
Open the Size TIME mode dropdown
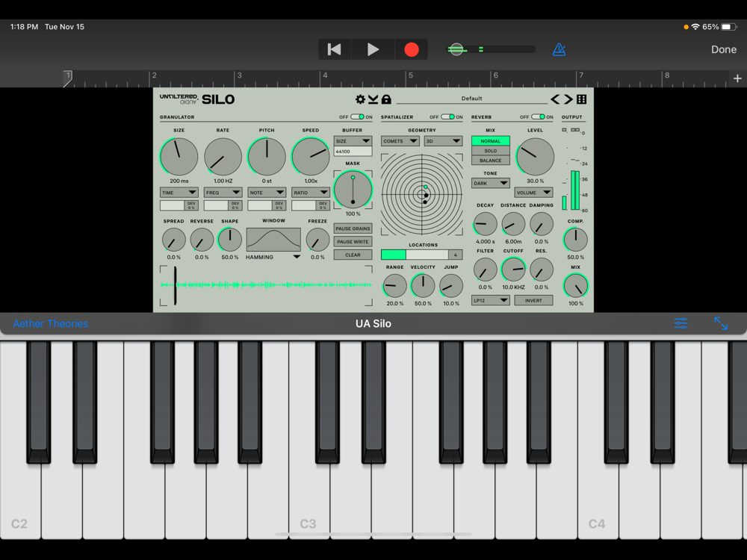click(x=179, y=193)
